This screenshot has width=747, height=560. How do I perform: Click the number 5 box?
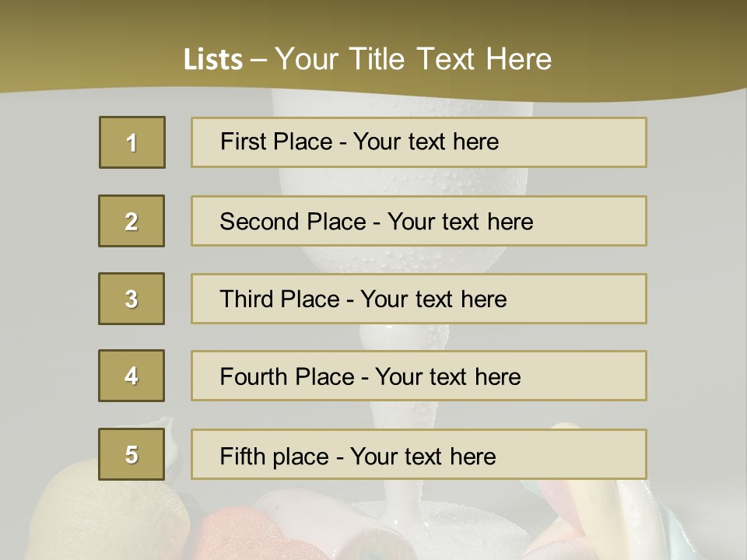click(132, 454)
